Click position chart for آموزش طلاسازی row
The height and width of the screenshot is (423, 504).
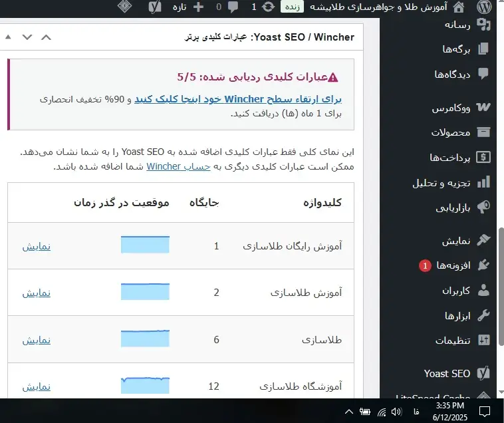(x=145, y=291)
